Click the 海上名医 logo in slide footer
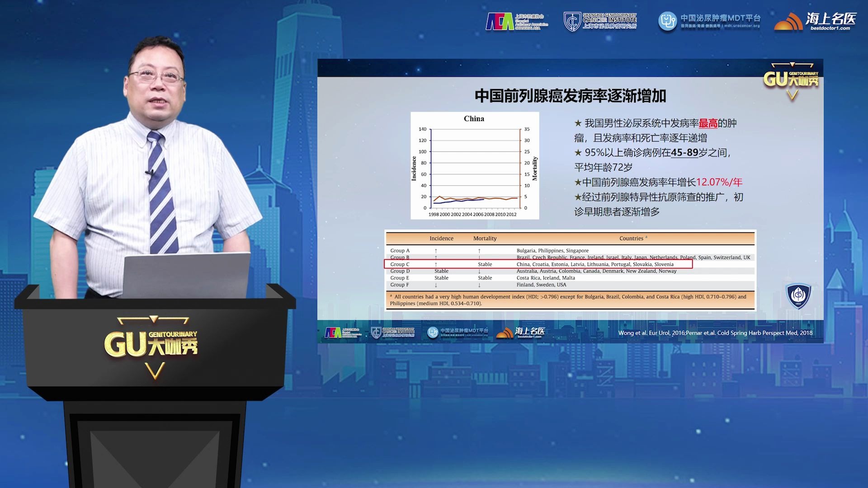This screenshot has width=868, height=488. click(520, 333)
